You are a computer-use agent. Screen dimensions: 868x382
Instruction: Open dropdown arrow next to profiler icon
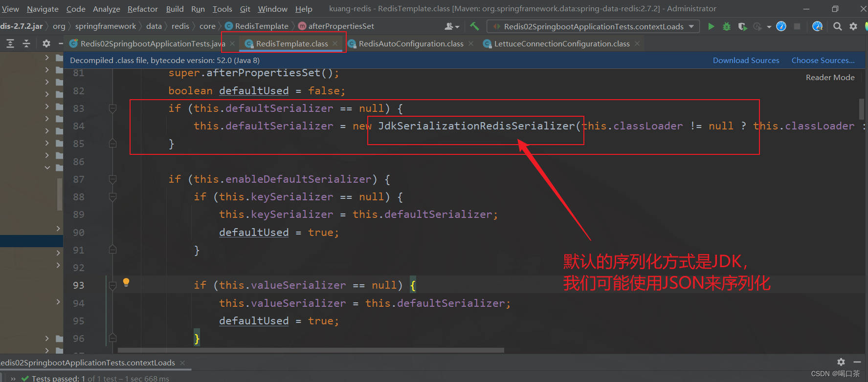[769, 26]
